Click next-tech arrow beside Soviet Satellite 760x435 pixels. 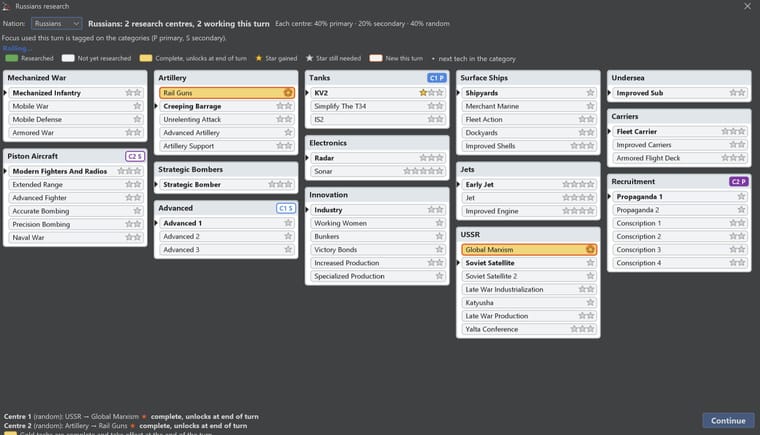pyautogui.click(x=459, y=263)
